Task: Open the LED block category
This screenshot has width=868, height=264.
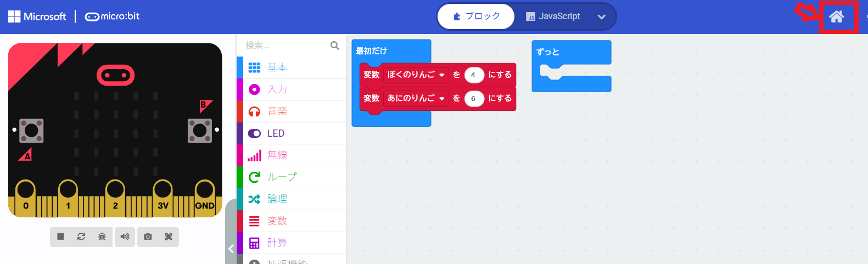Action: point(292,133)
